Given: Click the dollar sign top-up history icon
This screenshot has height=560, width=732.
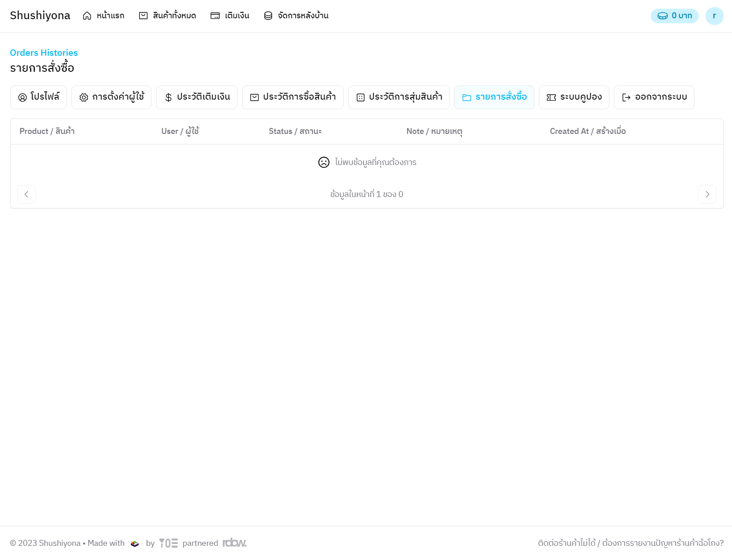Looking at the screenshot, I should (x=168, y=97).
